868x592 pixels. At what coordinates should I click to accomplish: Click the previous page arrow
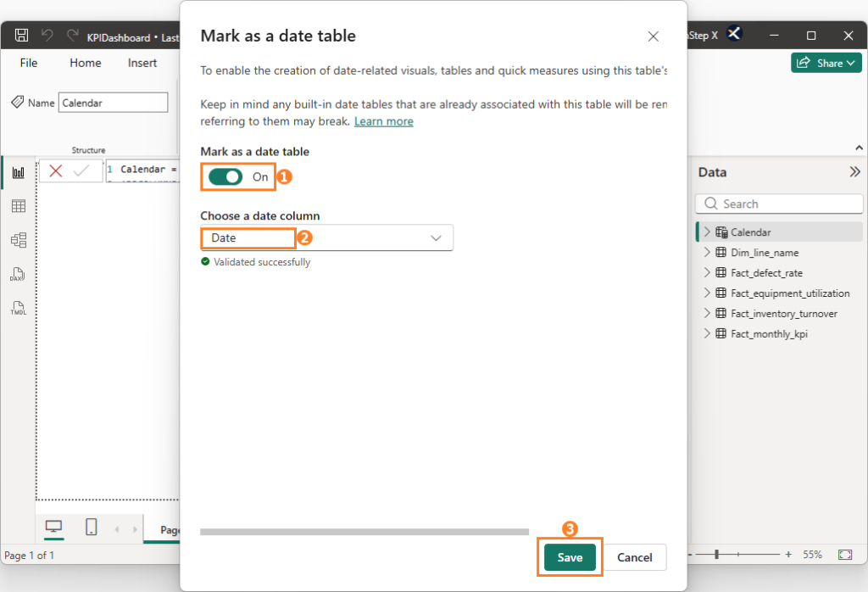click(x=117, y=529)
